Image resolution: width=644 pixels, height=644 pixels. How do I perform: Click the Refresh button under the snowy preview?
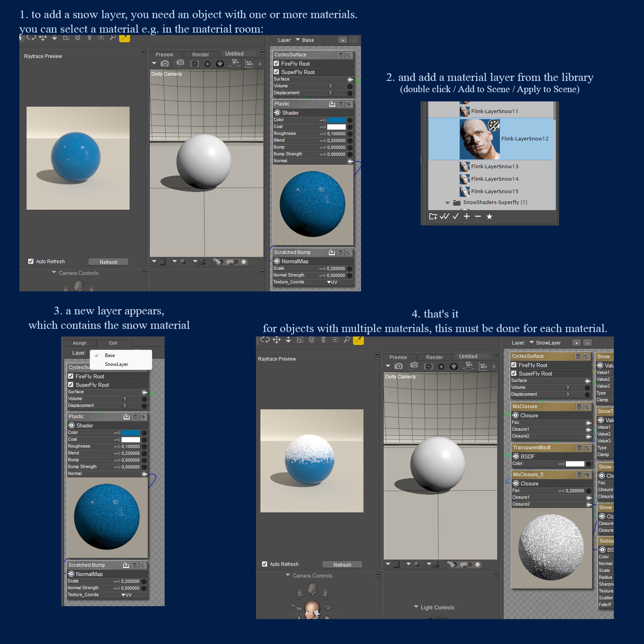pos(342,565)
